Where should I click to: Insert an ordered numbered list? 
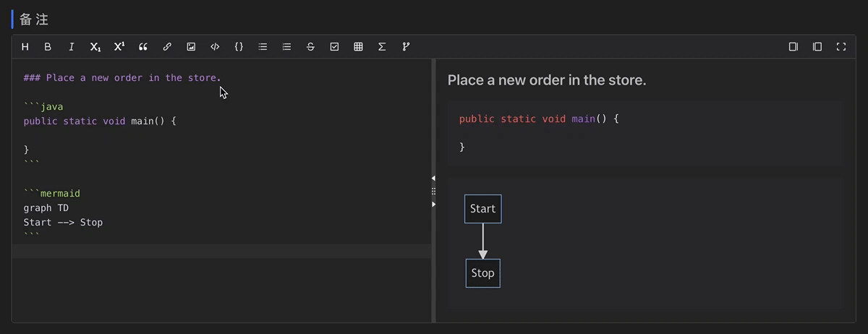286,47
